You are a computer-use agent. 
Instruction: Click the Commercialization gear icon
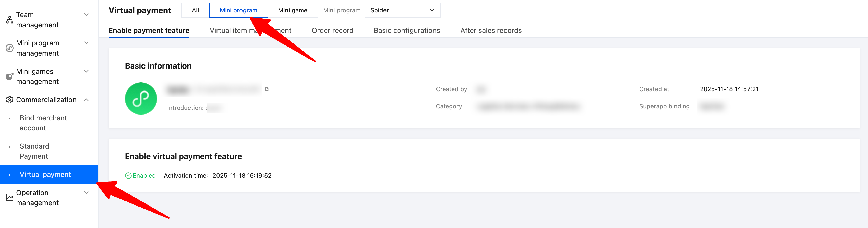pyautogui.click(x=9, y=100)
